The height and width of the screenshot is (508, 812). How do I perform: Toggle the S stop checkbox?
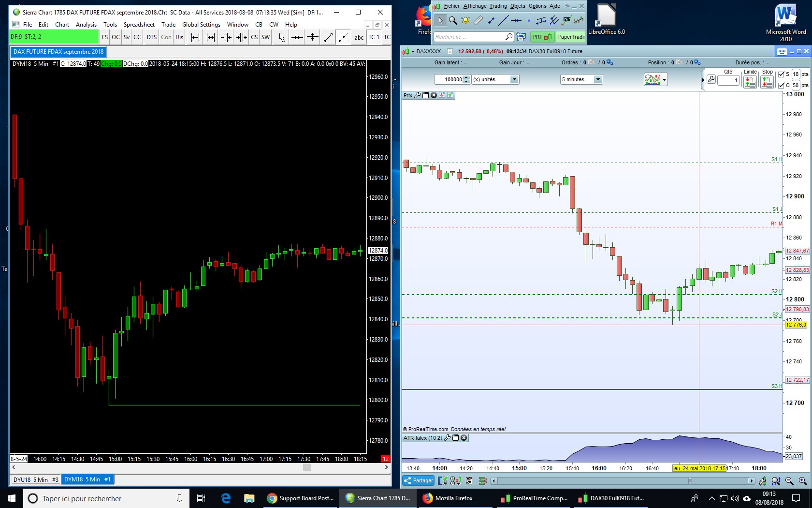[782, 74]
